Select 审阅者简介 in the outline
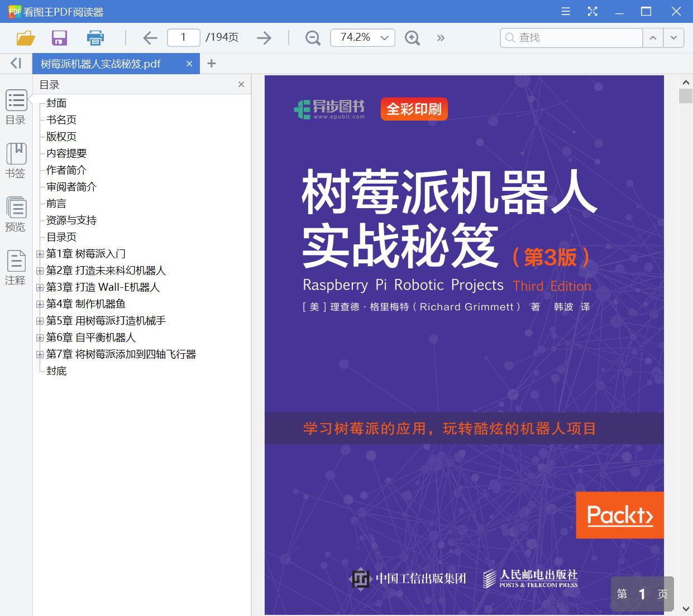 pos(71,187)
